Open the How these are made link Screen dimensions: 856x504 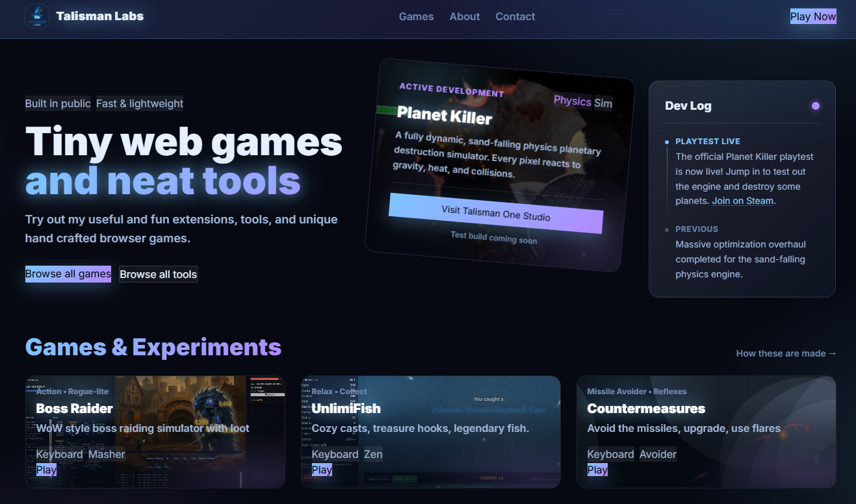coord(786,353)
